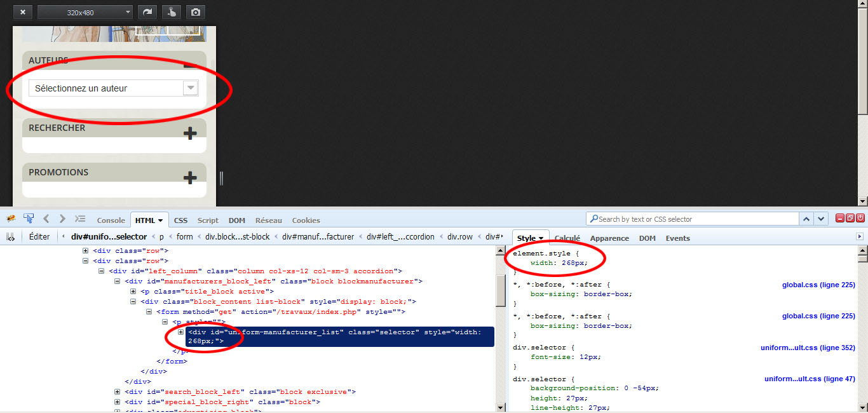Detach Firebug into separate window

(x=850, y=219)
